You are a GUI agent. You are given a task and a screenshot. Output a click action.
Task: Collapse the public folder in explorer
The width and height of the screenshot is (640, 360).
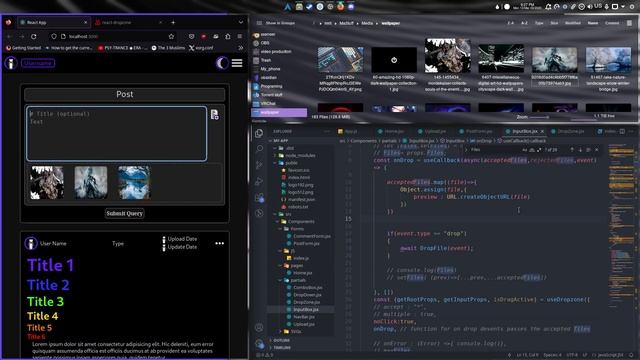pyautogui.click(x=291, y=163)
